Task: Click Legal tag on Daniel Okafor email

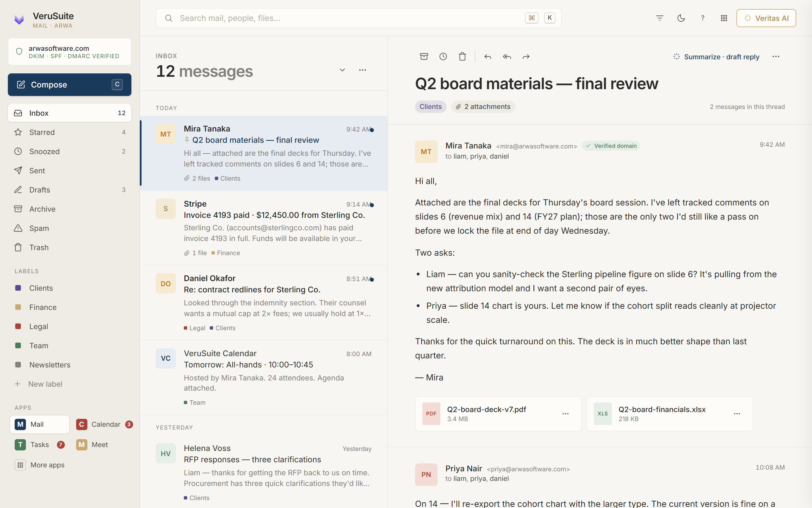Action: pos(195,328)
